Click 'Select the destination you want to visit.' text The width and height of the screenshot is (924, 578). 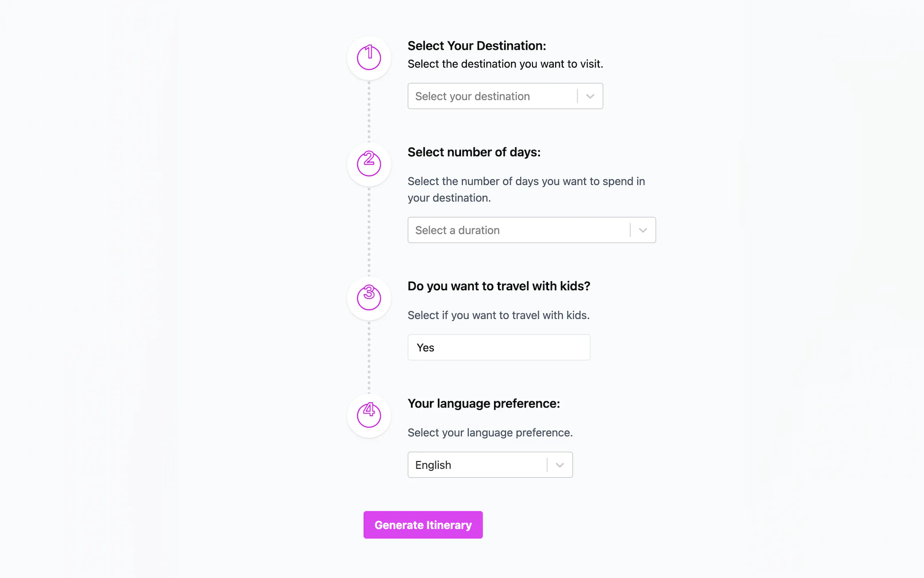(505, 64)
